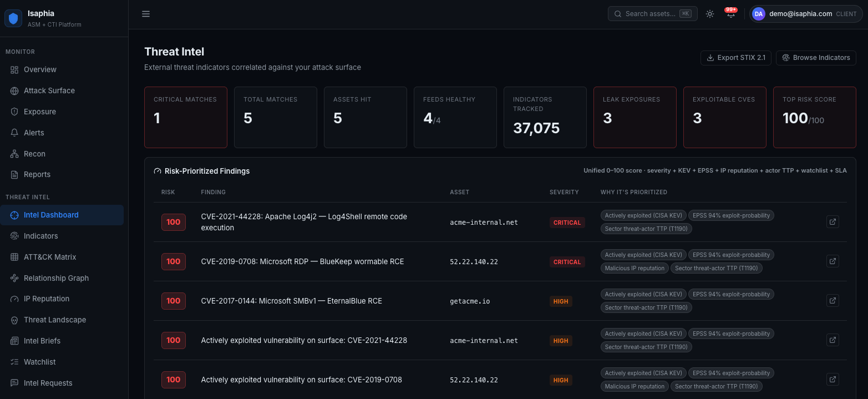Click the Threat Landscape skull icon
This screenshot has height=399, width=868.
pyautogui.click(x=14, y=320)
